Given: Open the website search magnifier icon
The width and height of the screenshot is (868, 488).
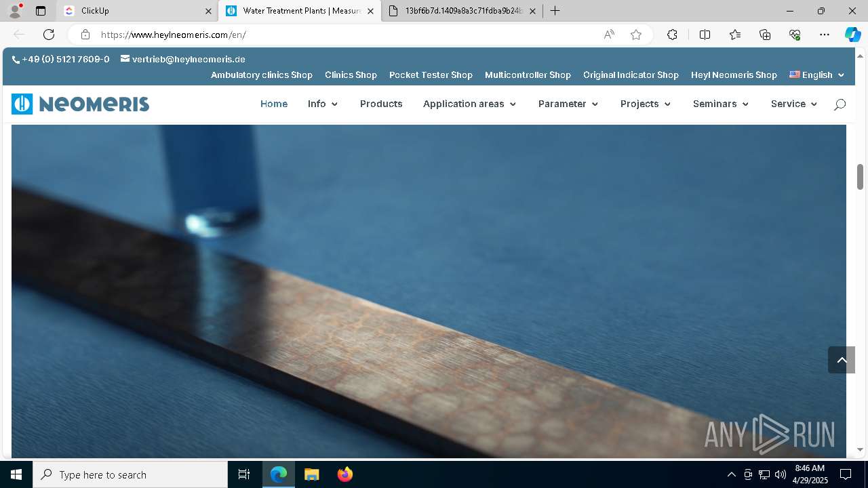Looking at the screenshot, I should (x=840, y=104).
